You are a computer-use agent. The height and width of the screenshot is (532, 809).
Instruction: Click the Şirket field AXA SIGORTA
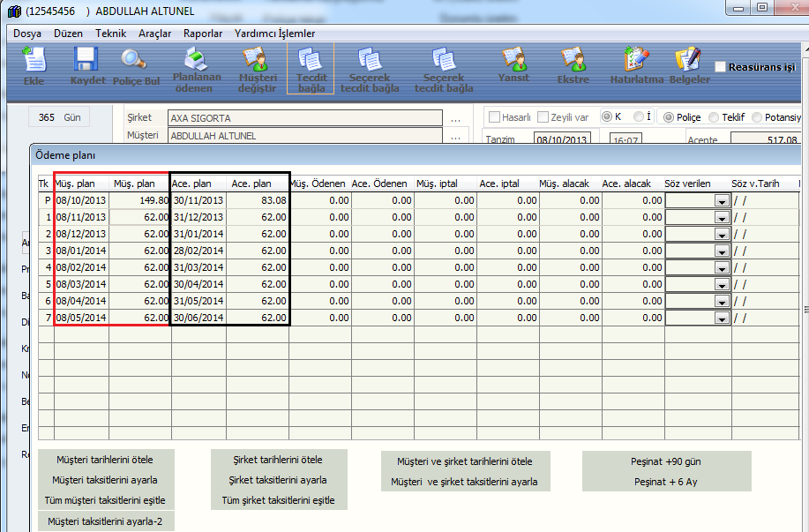[304, 117]
